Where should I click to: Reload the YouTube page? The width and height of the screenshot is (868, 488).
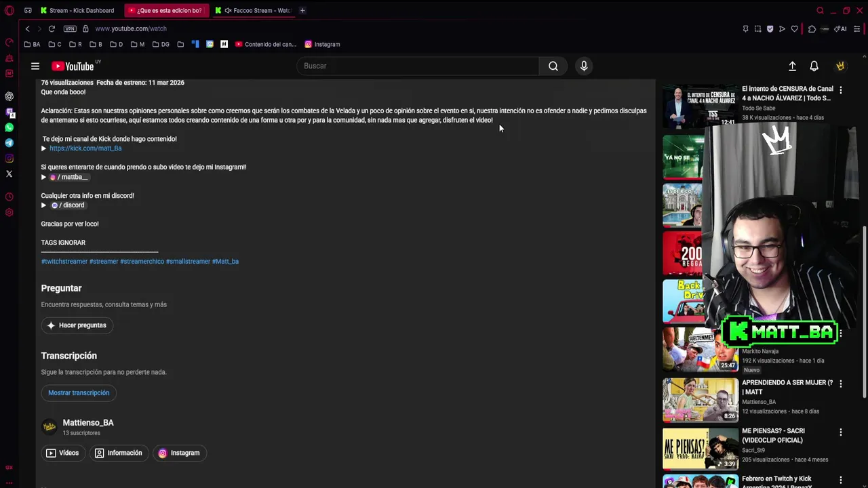click(52, 28)
